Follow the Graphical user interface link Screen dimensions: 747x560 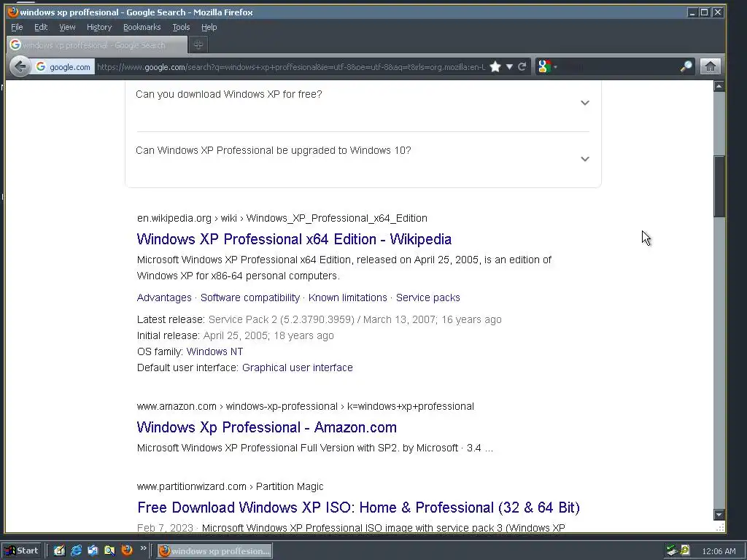pos(298,367)
